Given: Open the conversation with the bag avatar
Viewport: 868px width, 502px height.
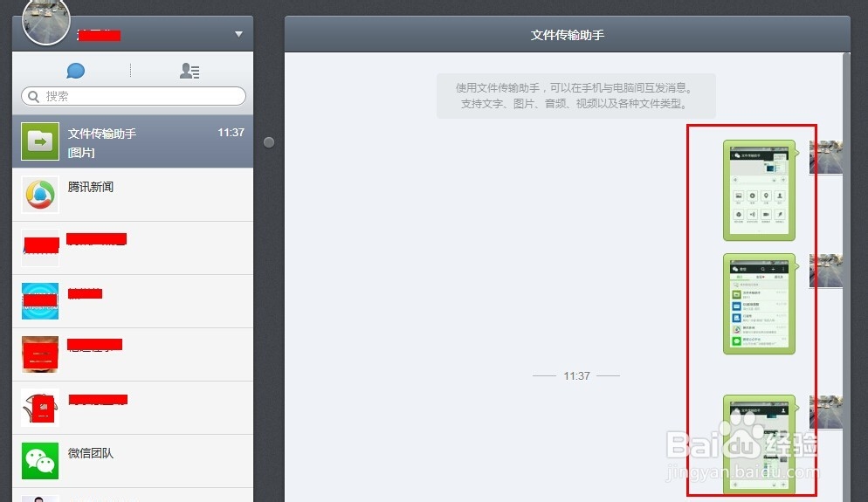Looking at the screenshot, I should point(133,408).
